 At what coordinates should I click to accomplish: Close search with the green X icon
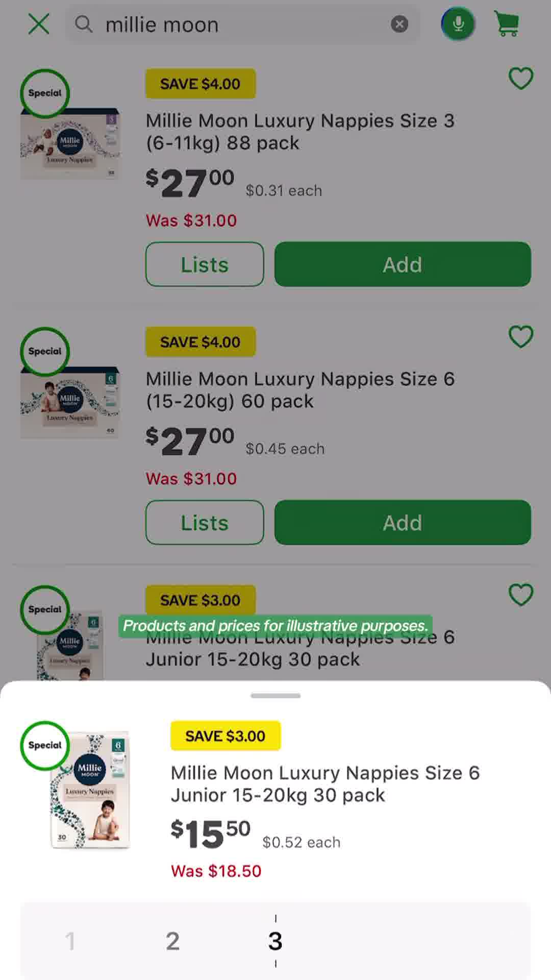(x=39, y=24)
